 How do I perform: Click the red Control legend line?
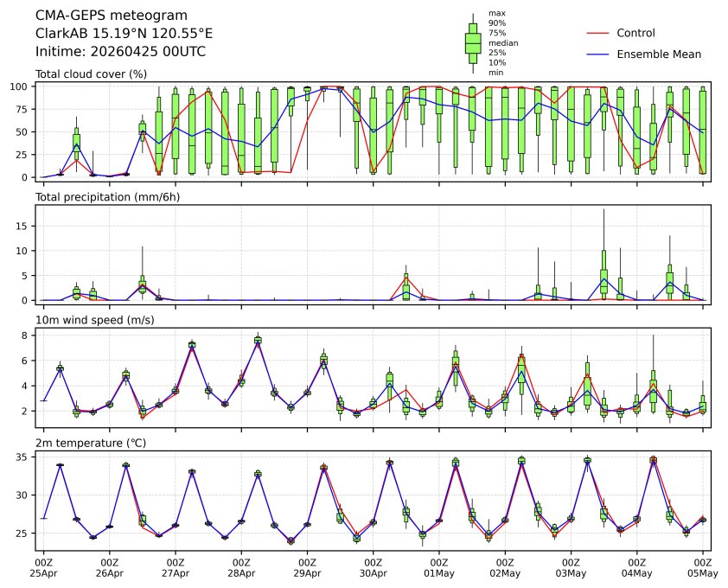pyautogui.click(x=598, y=33)
